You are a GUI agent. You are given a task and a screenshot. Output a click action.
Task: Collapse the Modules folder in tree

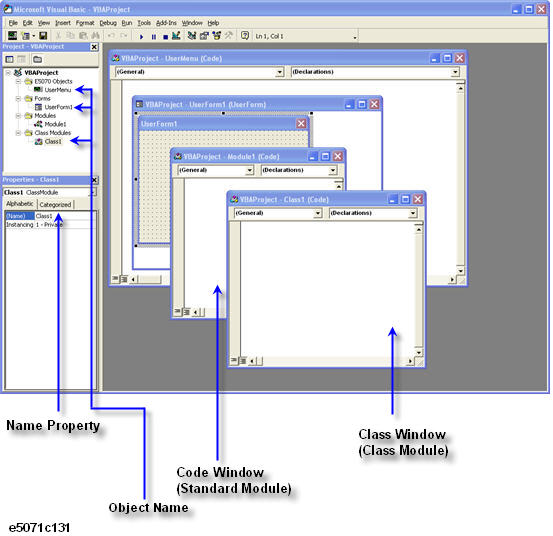point(18,116)
